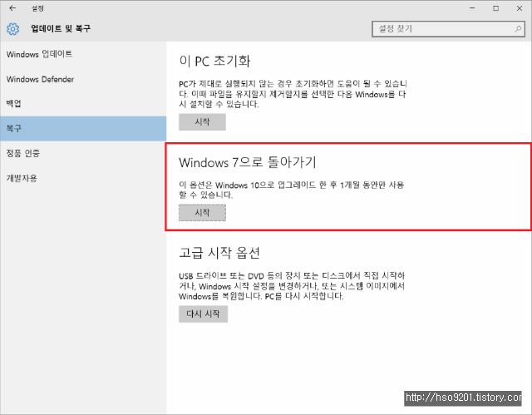532x415 pixels.
Task: Click the 업데이트 및 복구 title
Action: pyautogui.click(x=61, y=28)
